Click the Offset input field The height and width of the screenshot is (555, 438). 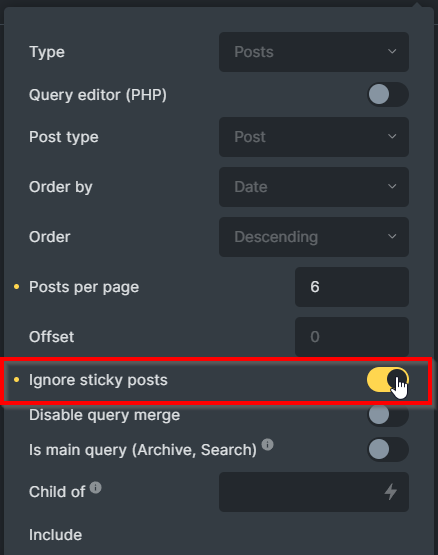352,337
